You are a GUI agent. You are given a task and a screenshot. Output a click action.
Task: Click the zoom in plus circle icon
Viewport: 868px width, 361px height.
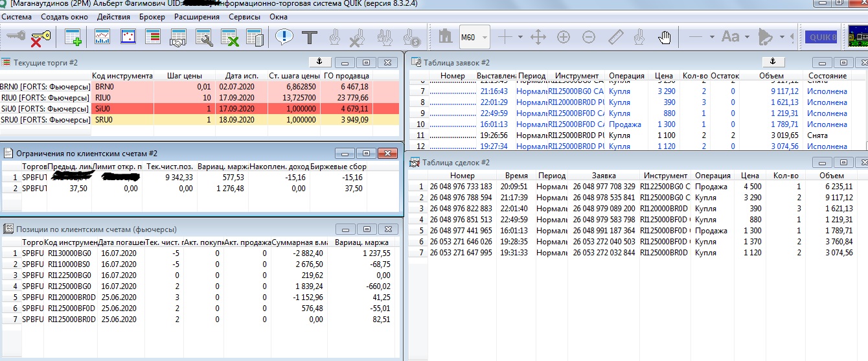(x=564, y=38)
